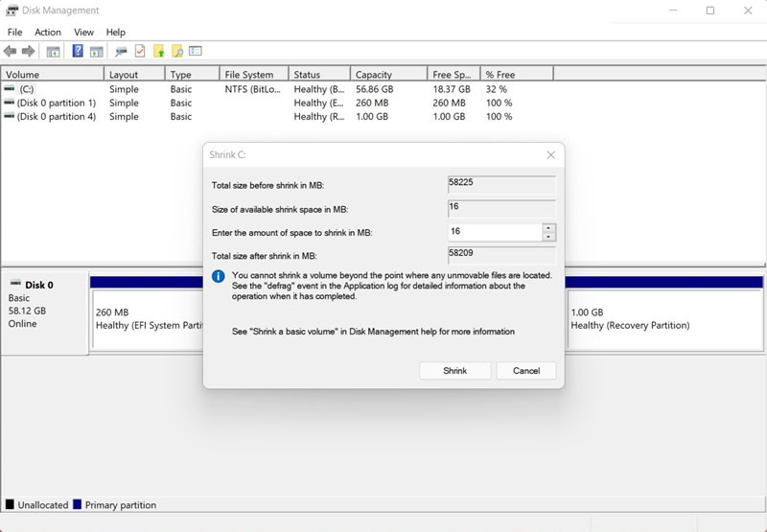Click the available shrink space field
The image size is (767, 532).
pyautogui.click(x=501, y=209)
